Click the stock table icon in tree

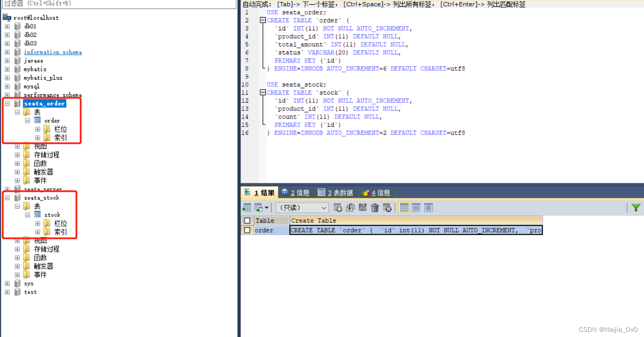[x=38, y=215]
